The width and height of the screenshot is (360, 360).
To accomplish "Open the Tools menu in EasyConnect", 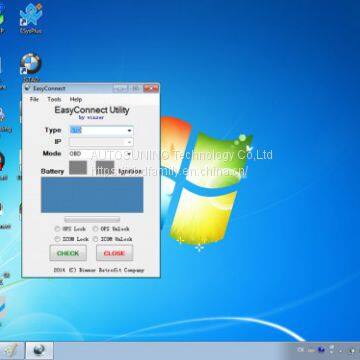I will (x=54, y=99).
